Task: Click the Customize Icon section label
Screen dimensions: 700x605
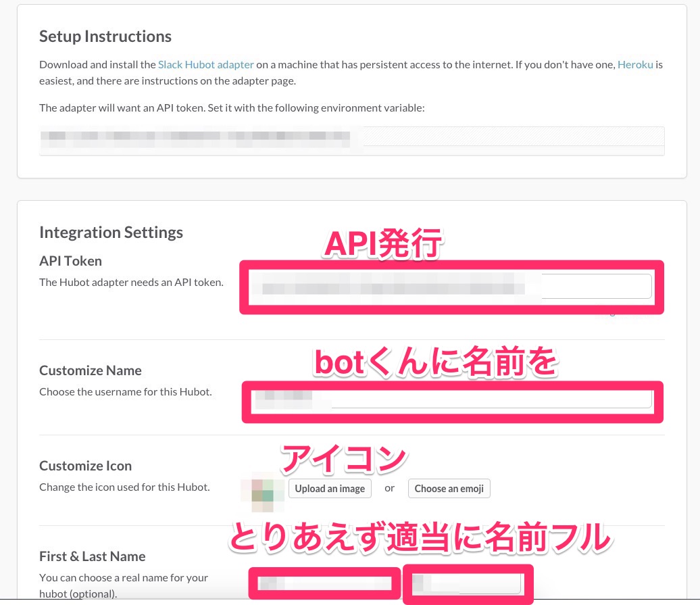Action: point(85,466)
